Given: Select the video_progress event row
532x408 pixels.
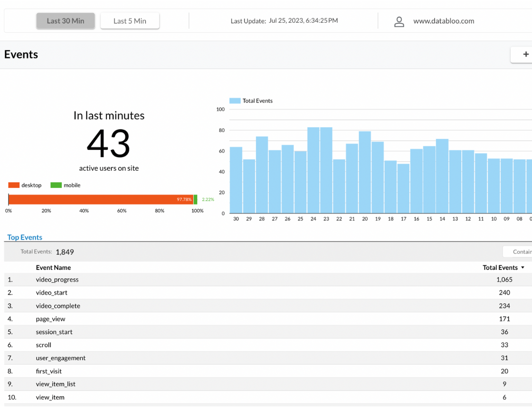Looking at the screenshot, I should tap(57, 279).
